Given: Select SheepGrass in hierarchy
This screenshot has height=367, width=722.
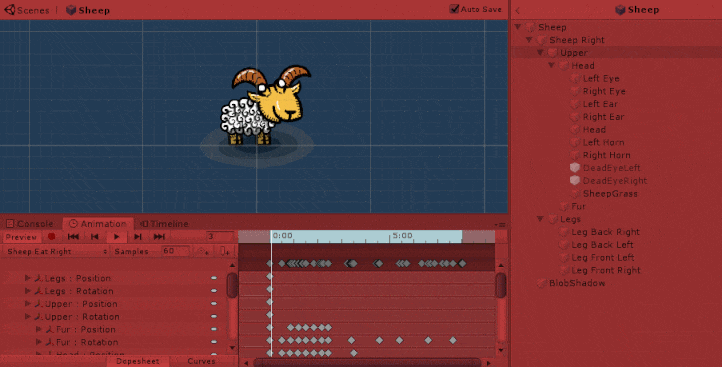Looking at the screenshot, I should (x=610, y=194).
